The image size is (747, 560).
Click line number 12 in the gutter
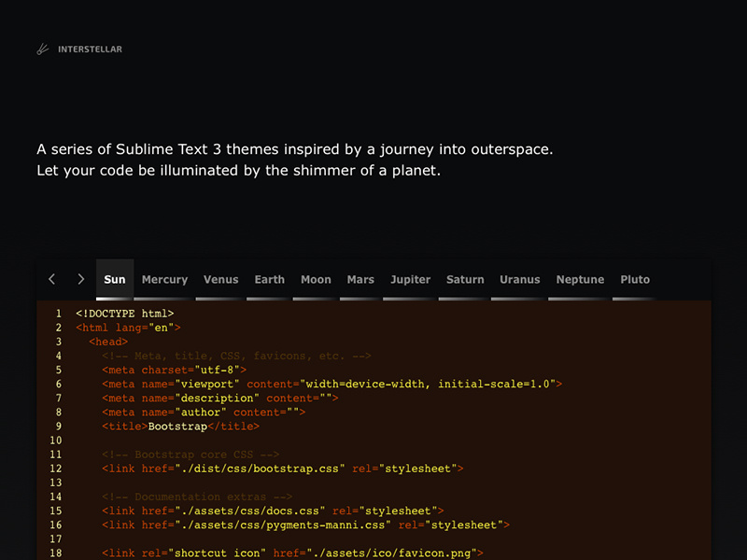pos(57,469)
